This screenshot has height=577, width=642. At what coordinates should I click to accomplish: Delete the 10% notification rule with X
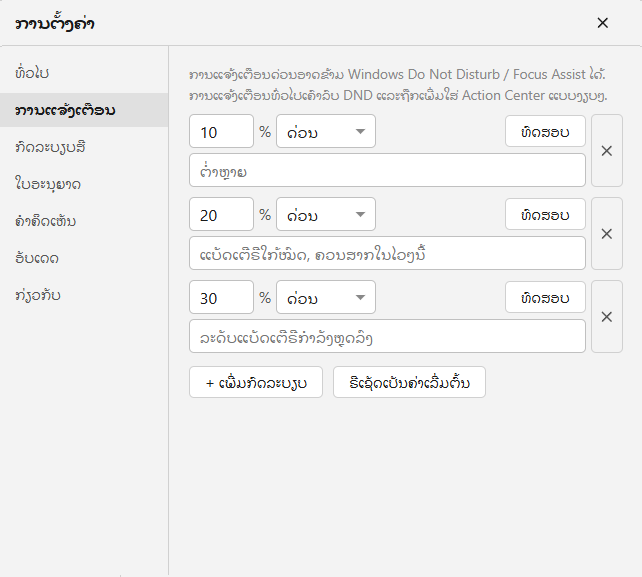607,151
